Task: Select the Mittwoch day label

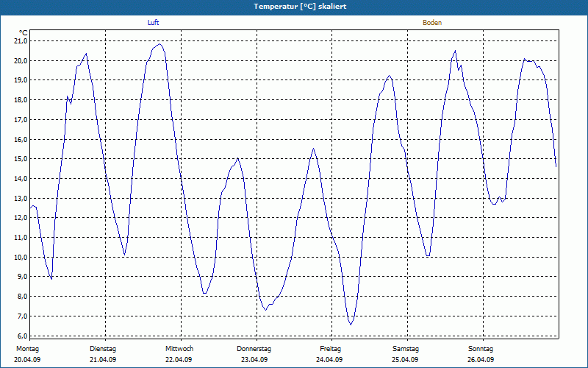Action: click(x=179, y=349)
